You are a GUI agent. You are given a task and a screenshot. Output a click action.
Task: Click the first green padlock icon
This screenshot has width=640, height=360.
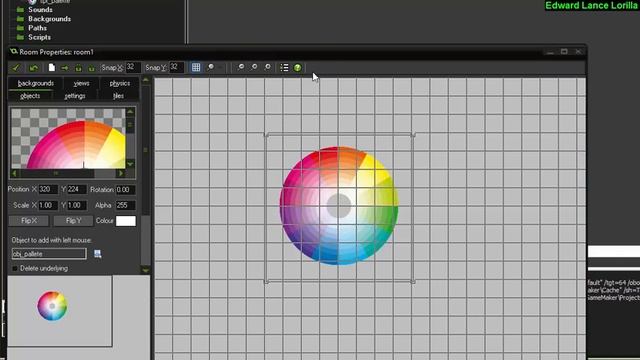click(x=78, y=68)
